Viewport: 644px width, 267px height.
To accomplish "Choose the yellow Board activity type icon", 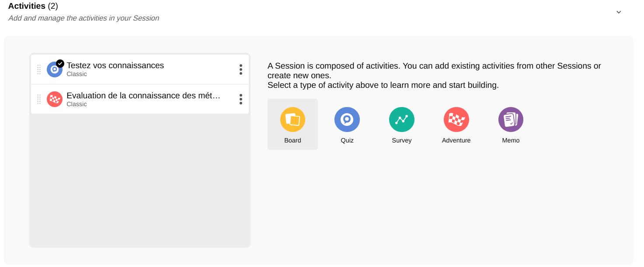I will coord(292,120).
